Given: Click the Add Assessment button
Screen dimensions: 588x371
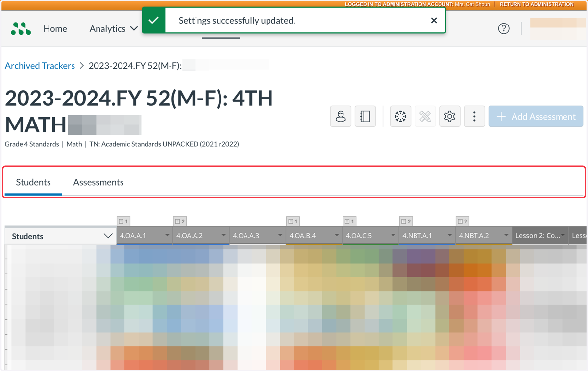Looking at the screenshot, I should click(536, 116).
